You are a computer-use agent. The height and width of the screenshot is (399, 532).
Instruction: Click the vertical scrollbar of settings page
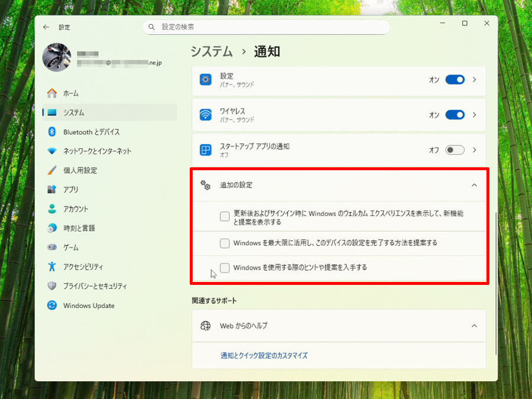point(496,283)
